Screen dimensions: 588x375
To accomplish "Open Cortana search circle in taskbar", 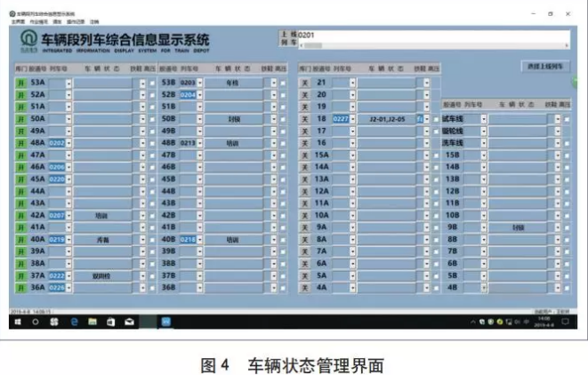I will click(x=36, y=322).
